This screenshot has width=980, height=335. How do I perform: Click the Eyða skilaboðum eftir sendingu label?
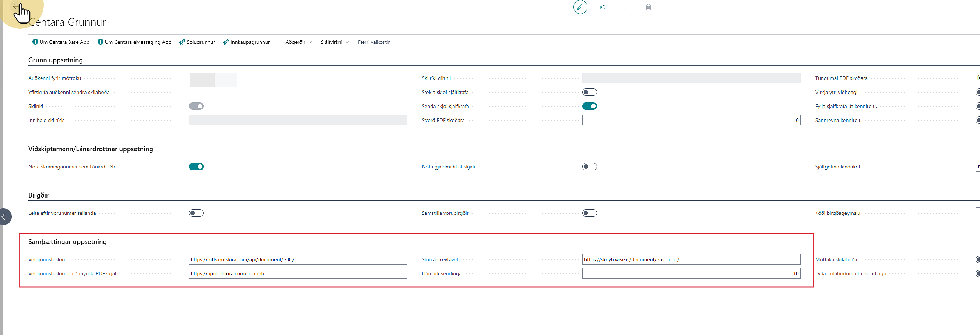click(x=851, y=274)
